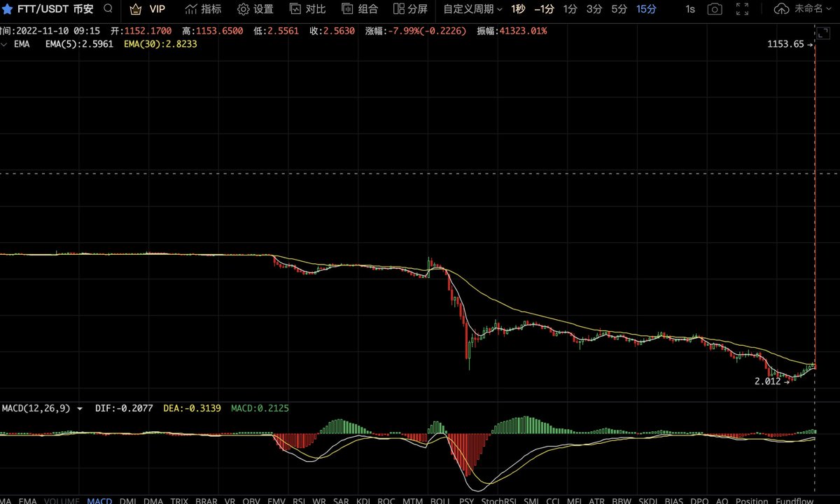Click the 低:2.5561 low value
This screenshot has height=504, width=840.
pyautogui.click(x=278, y=31)
